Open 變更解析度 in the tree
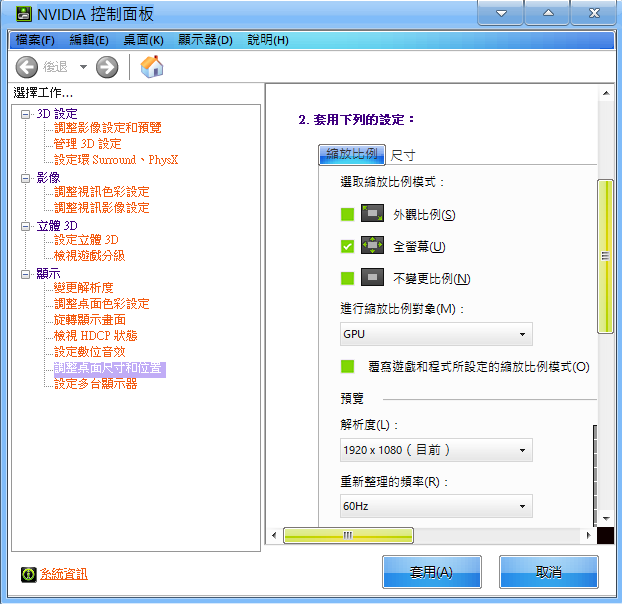The width and height of the screenshot is (622, 604). [x=84, y=288]
